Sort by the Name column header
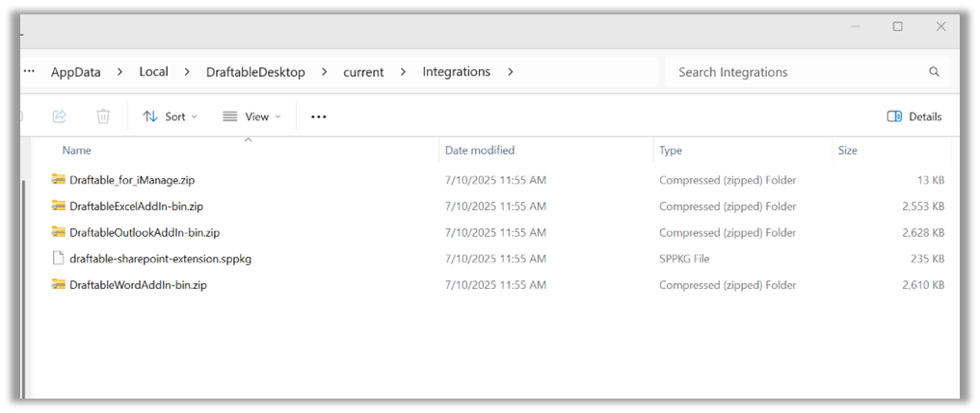This screenshot has width=980, height=413. point(77,150)
